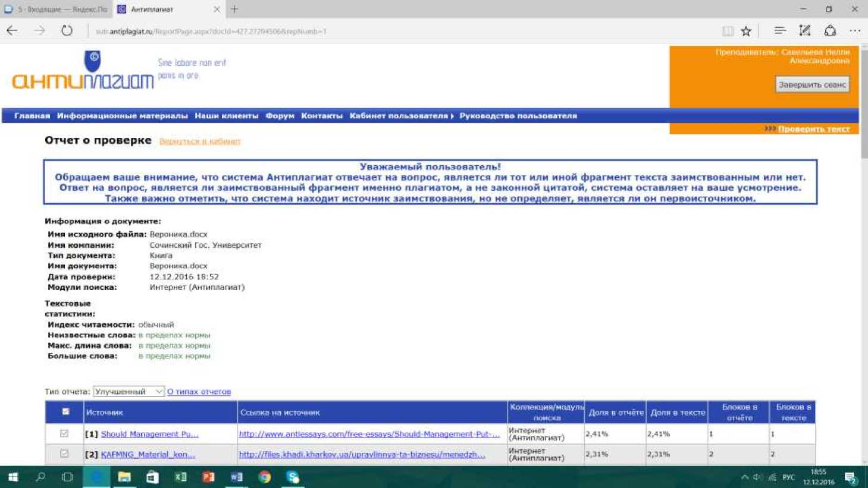Click the Источник column header

160,413
